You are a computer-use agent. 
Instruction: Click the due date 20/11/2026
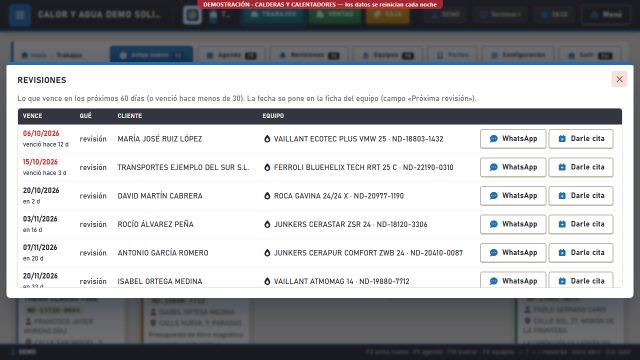click(40, 276)
